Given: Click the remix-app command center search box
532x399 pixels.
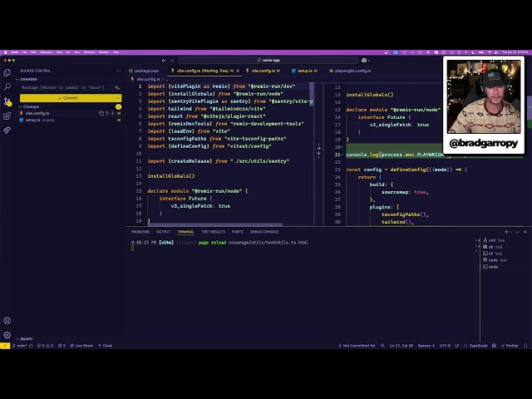Looking at the screenshot, I should point(268,61).
